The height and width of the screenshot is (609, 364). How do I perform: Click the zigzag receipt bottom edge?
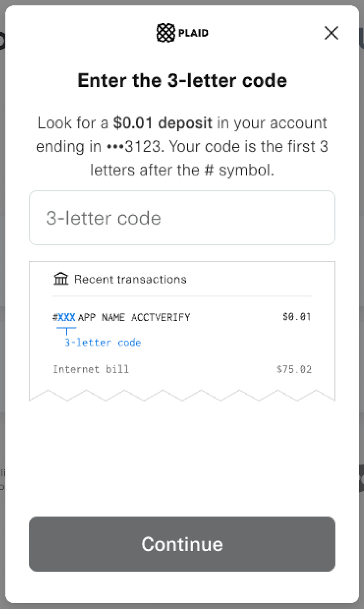182,395
